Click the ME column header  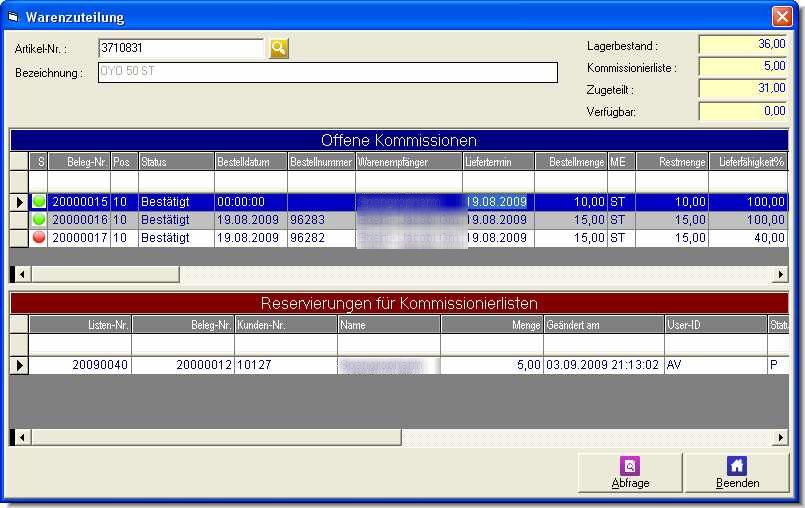pyautogui.click(x=621, y=162)
